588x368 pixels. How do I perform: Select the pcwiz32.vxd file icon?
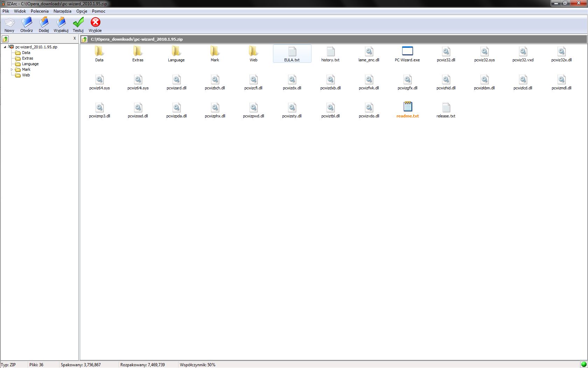523,51
